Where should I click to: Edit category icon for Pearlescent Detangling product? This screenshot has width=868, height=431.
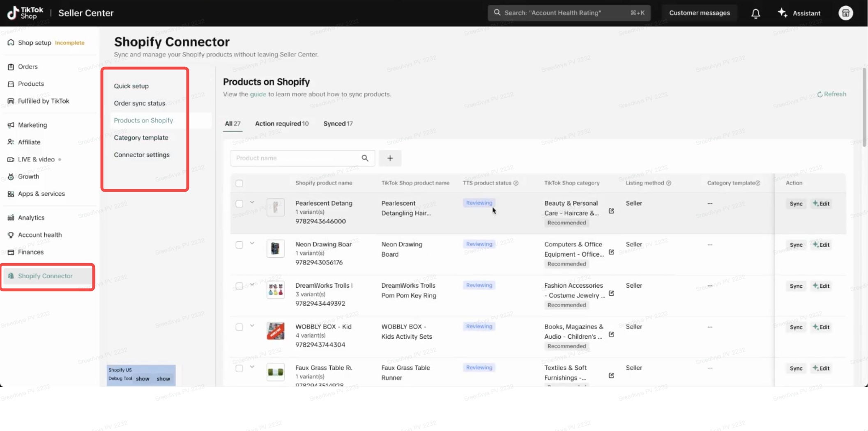coord(611,211)
